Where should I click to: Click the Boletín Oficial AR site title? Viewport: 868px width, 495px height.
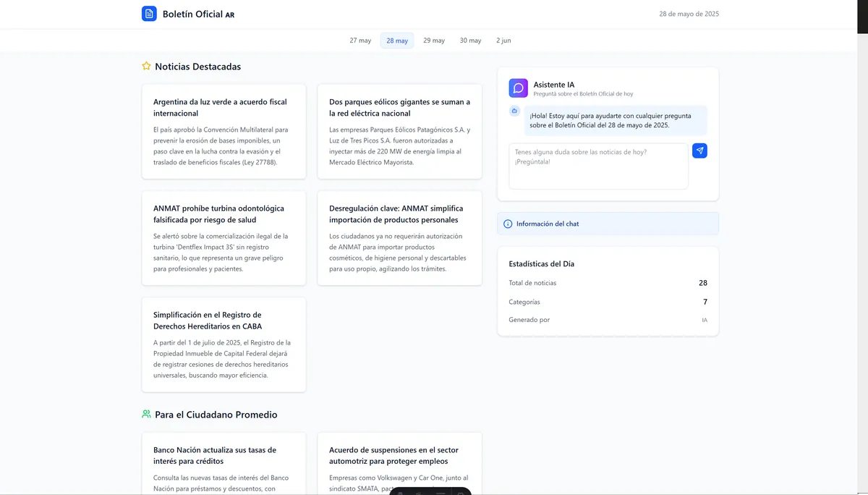click(198, 14)
